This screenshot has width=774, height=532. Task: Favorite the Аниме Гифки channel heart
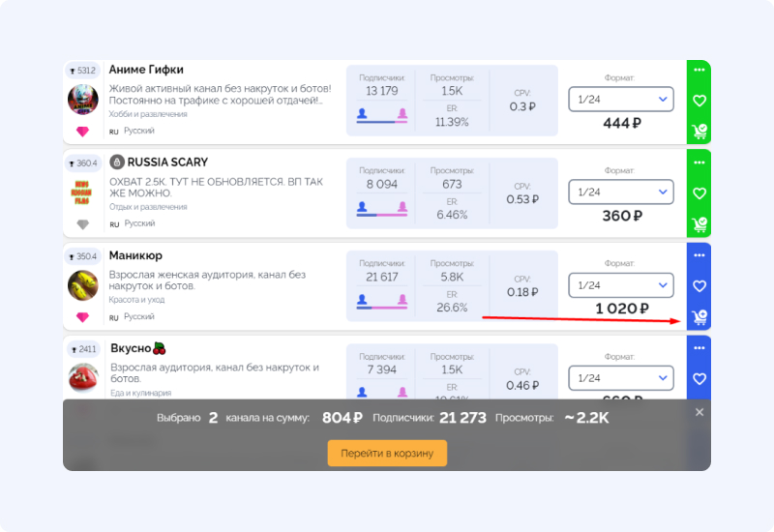700,100
